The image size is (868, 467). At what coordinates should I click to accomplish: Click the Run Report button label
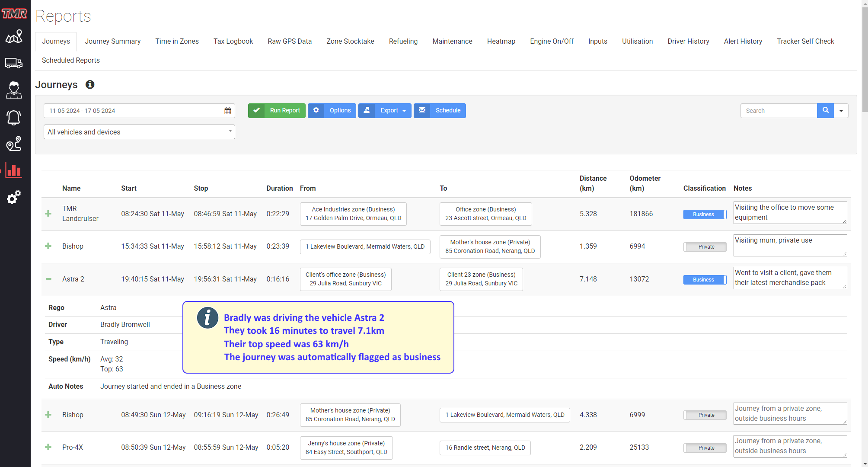pyautogui.click(x=285, y=110)
